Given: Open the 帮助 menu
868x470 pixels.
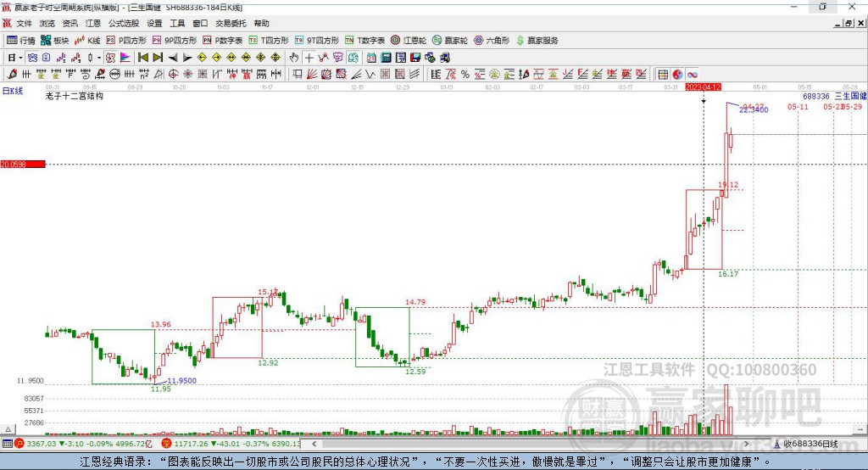Looking at the screenshot, I should (261, 23).
